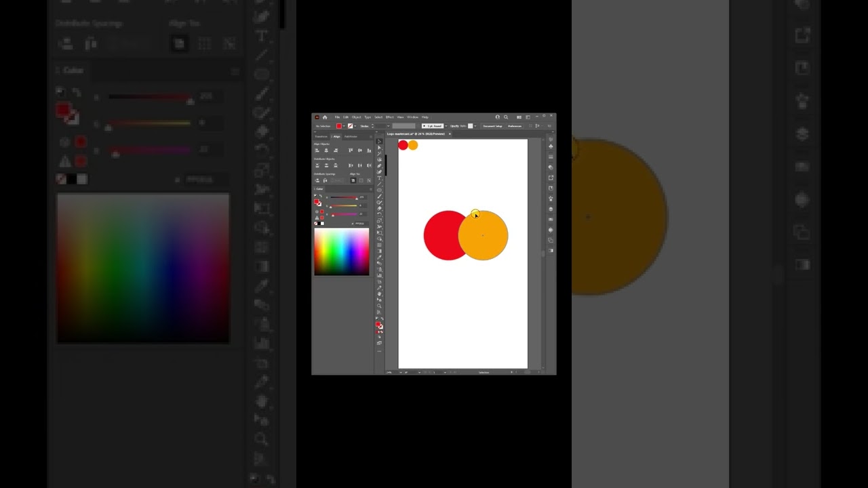The image size is (868, 488).
Task: Switch to the Pathfinder tab
Action: (x=351, y=136)
